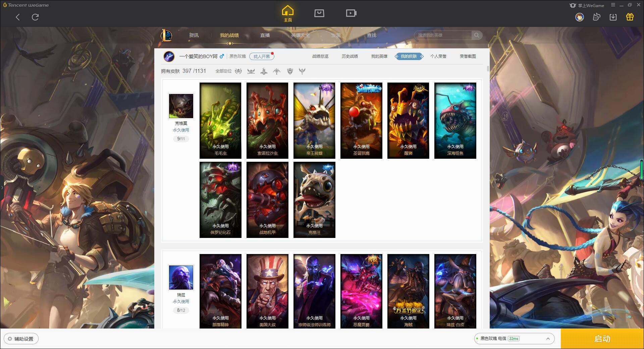Click the 克格莫 champion portrait
This screenshot has width=644, height=349.
pyautogui.click(x=181, y=106)
